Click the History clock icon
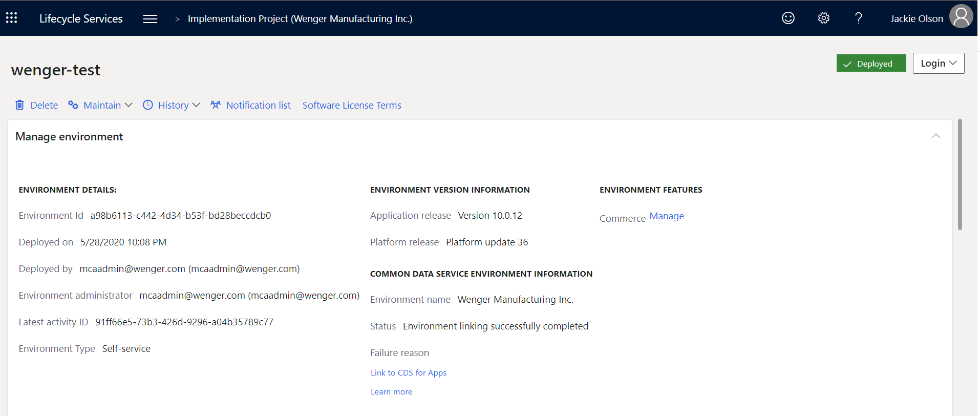This screenshot has height=416, width=980. [148, 105]
